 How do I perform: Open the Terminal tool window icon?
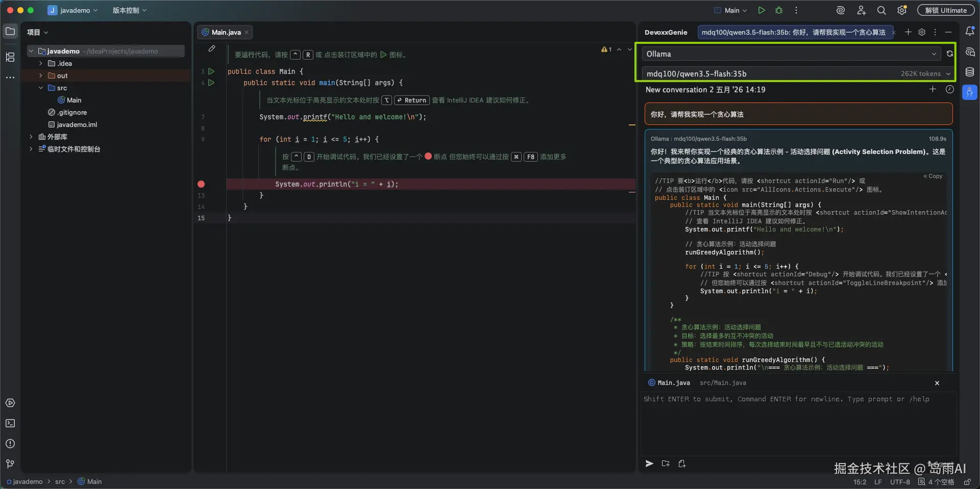click(x=10, y=423)
